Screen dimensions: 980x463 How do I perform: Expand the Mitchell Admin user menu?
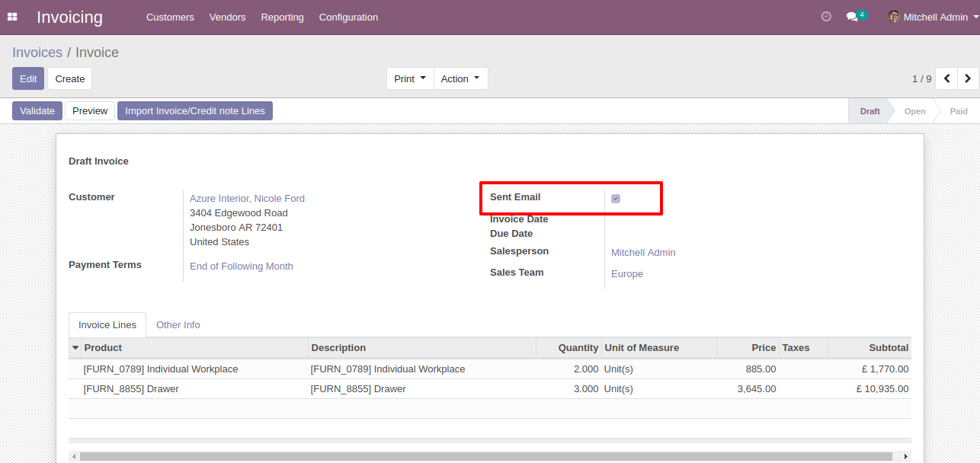tap(934, 17)
